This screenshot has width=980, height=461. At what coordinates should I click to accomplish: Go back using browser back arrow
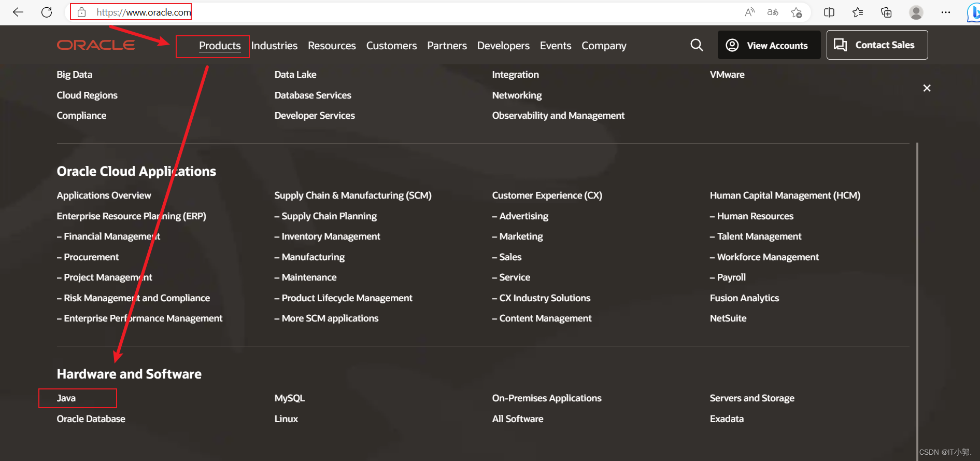(18, 12)
